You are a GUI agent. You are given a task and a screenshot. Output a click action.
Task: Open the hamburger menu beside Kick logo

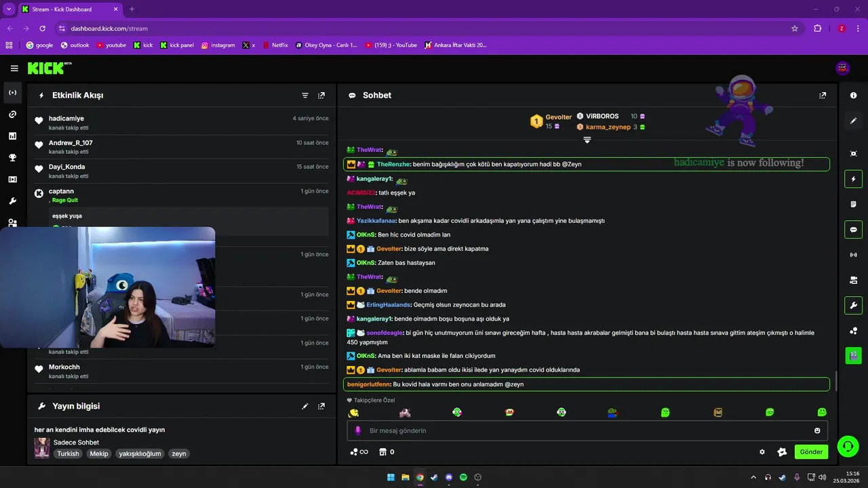[14, 68]
